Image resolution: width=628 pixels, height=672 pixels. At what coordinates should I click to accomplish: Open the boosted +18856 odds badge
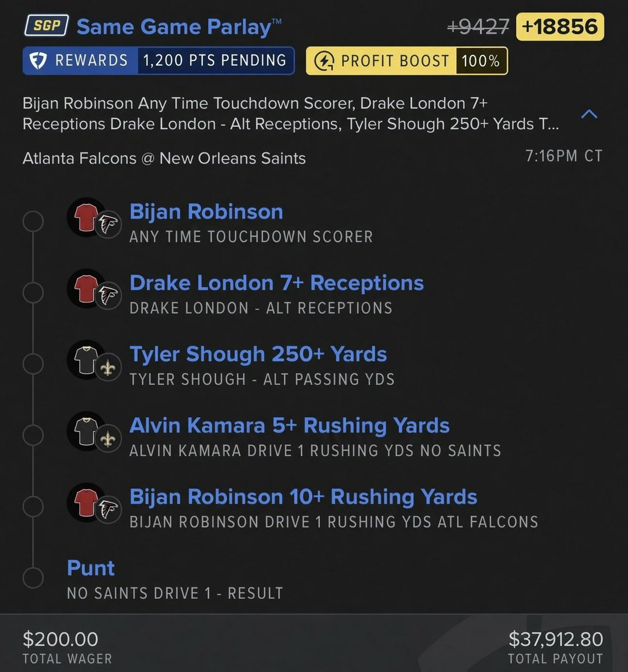pos(560,27)
